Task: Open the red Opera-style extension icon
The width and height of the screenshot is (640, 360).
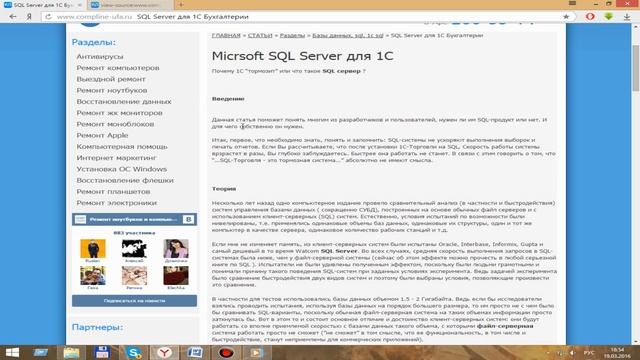Action: (590, 17)
